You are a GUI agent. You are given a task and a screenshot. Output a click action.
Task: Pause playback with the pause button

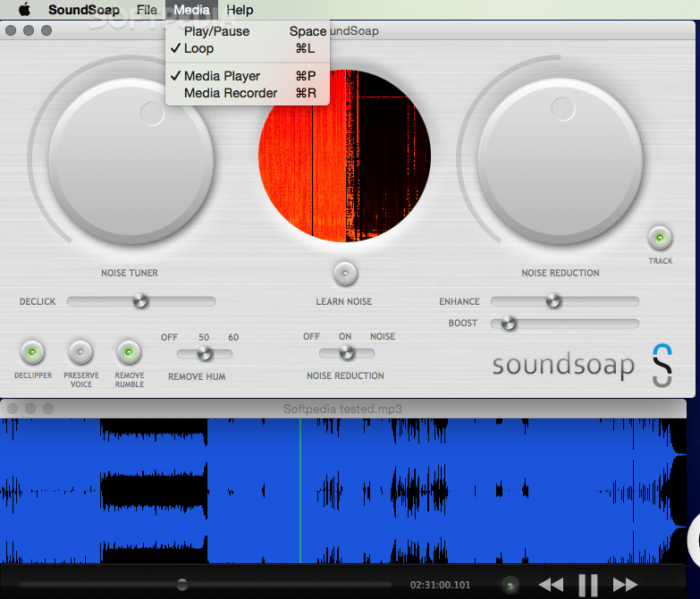[588, 586]
